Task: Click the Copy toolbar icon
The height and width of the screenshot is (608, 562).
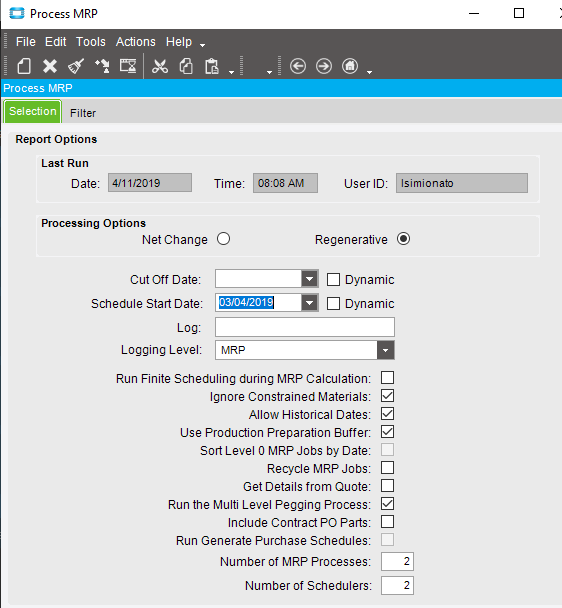Action: pyautogui.click(x=186, y=66)
